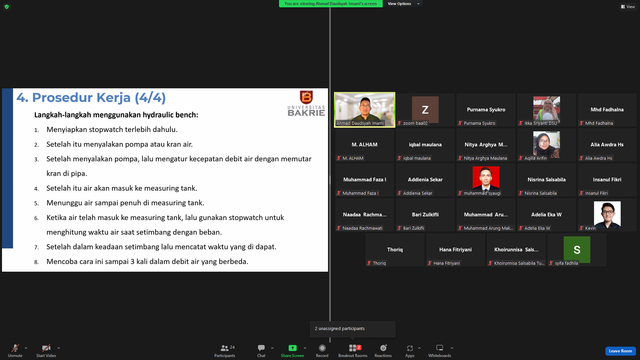
Task: Expand share options arrow next to Share Screen
Action: click(304, 348)
